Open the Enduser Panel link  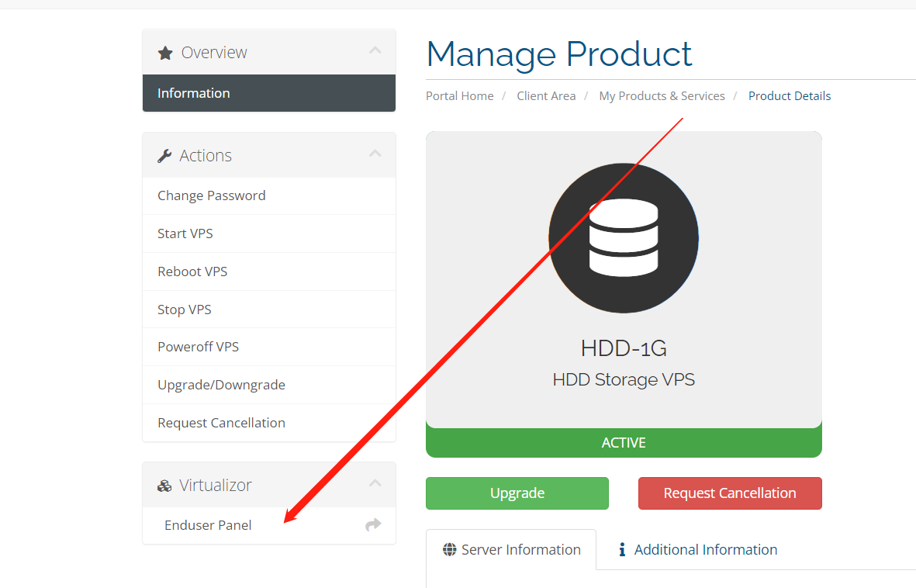tap(208, 525)
